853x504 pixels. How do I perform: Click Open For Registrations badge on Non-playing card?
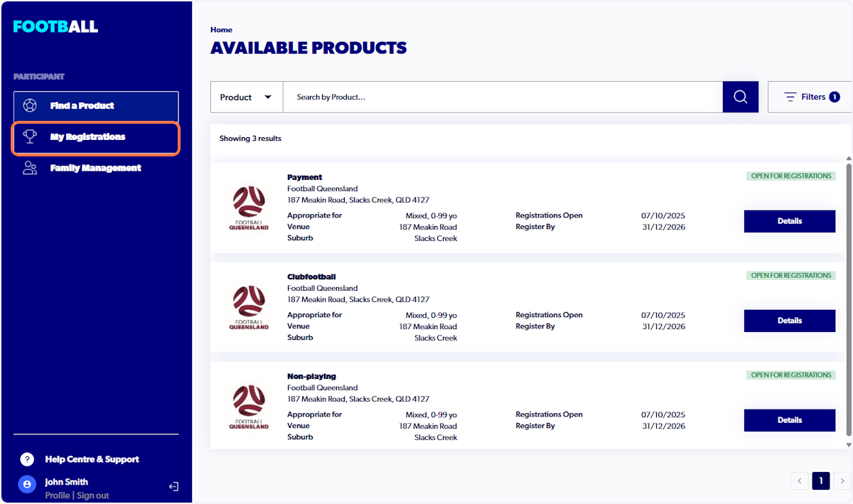tap(791, 375)
